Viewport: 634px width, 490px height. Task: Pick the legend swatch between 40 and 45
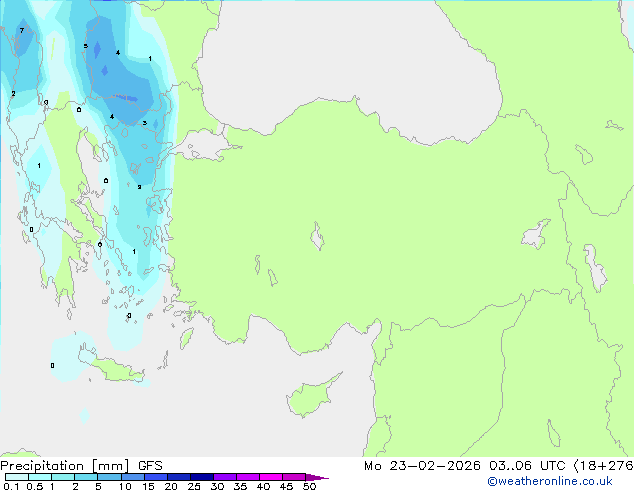pyautogui.click(x=271, y=477)
